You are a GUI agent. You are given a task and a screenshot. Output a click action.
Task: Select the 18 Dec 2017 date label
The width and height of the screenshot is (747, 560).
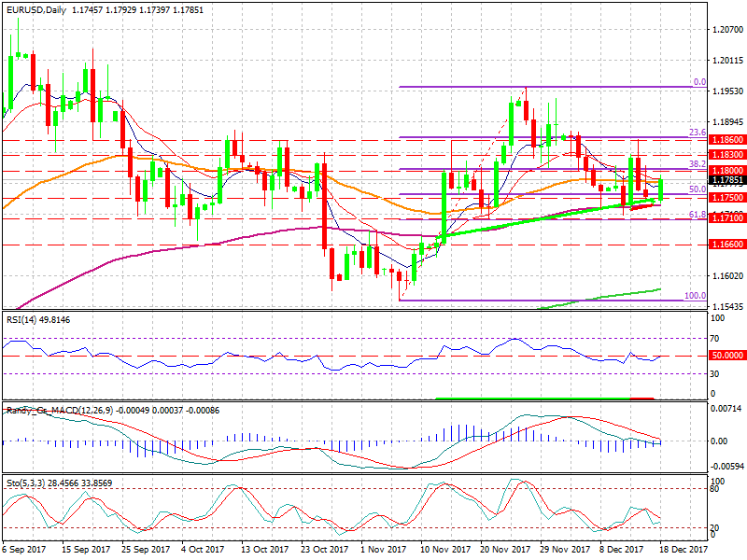(x=684, y=549)
